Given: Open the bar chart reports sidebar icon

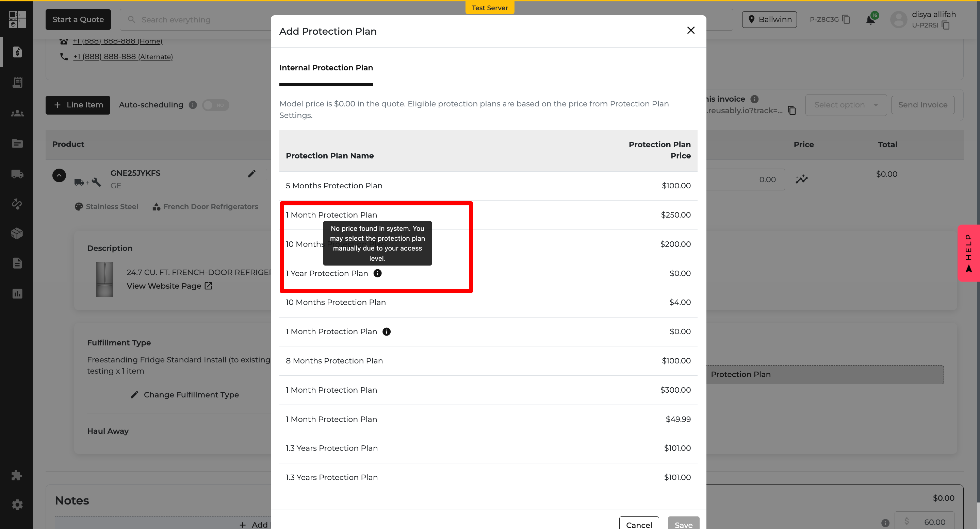Looking at the screenshot, I should click(17, 293).
